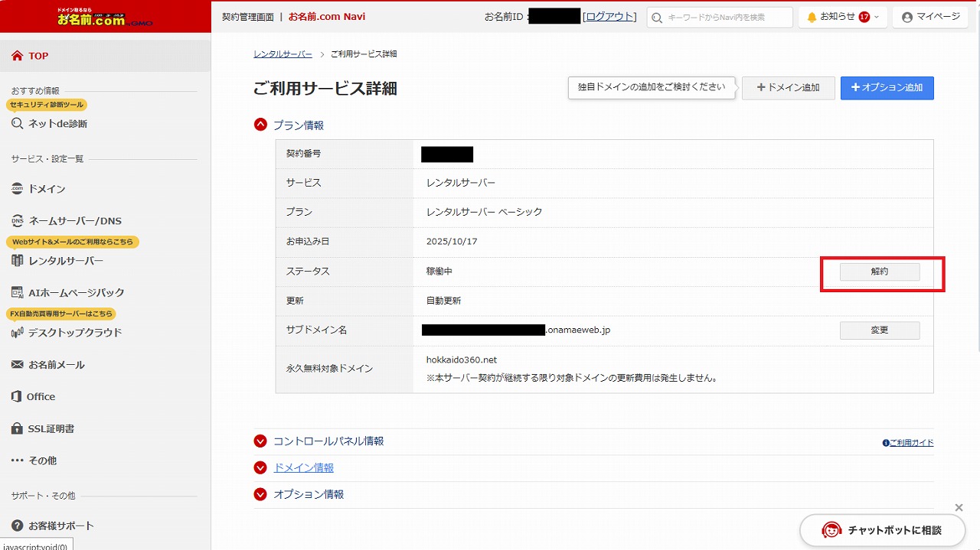Close the chatbot popup with X
980x550 pixels.
click(959, 508)
